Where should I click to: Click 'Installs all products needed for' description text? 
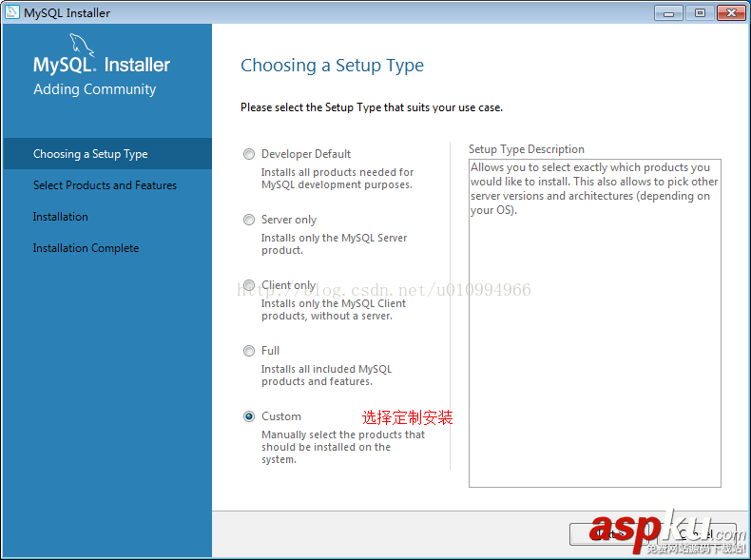[x=337, y=178]
